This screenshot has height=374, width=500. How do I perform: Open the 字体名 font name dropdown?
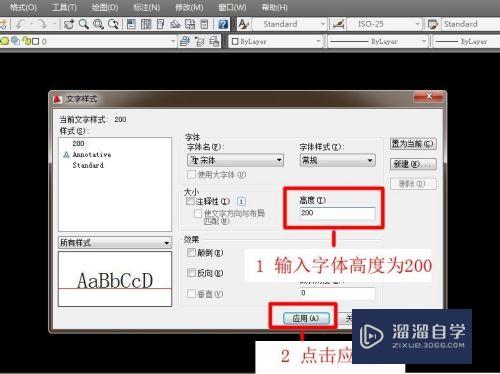[235, 160]
